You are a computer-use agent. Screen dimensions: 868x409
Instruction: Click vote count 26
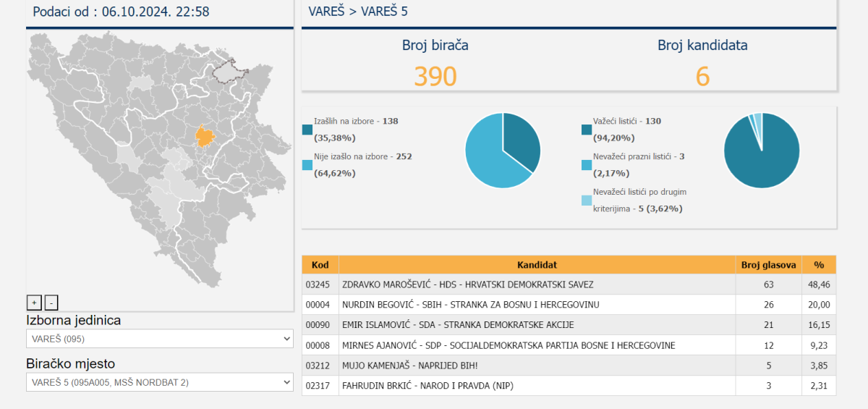point(769,305)
